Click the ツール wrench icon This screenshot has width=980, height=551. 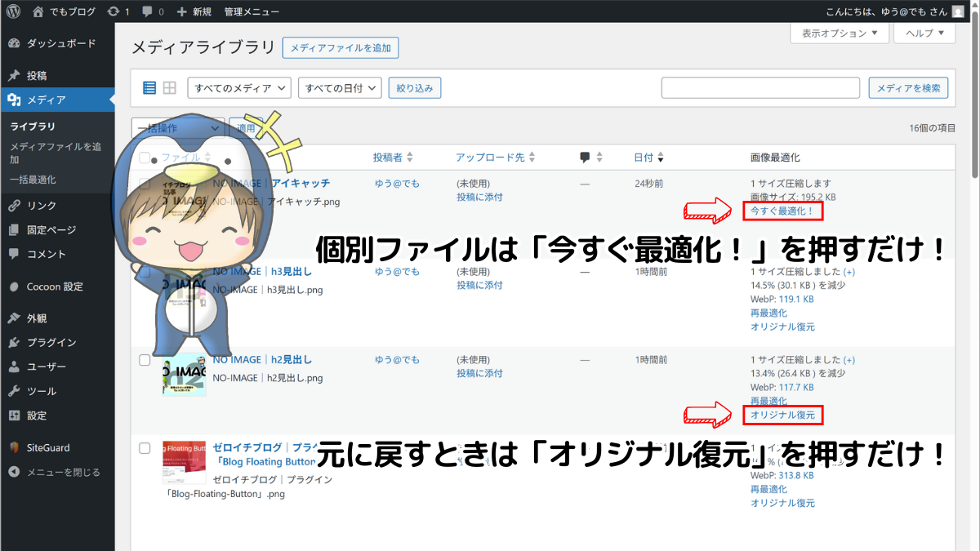click(14, 391)
